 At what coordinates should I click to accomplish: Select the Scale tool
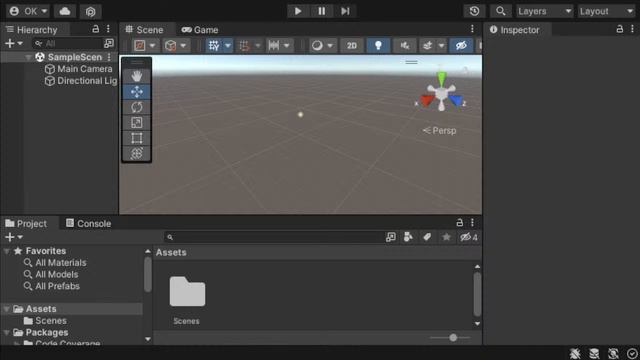pos(137,123)
